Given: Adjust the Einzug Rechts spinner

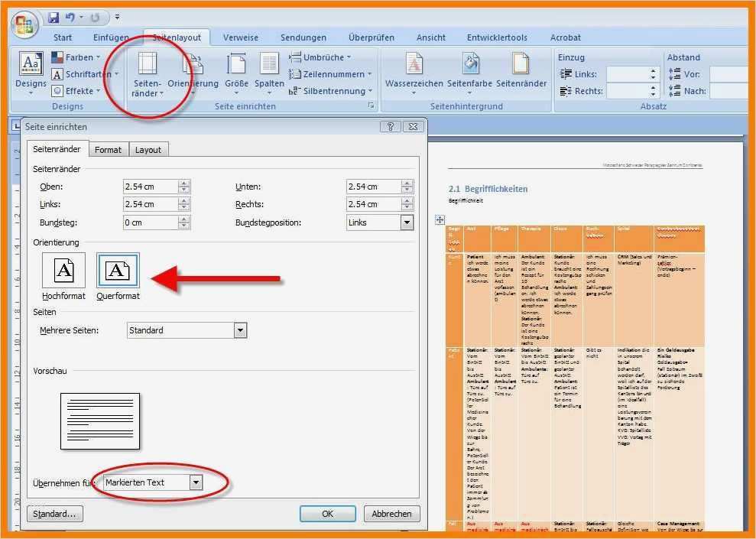Looking at the screenshot, I should coord(654,91).
